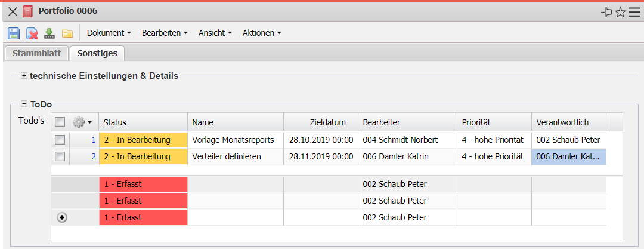This screenshot has height=249, width=644.
Task: Click the green download arrow icon
Action: point(49,33)
